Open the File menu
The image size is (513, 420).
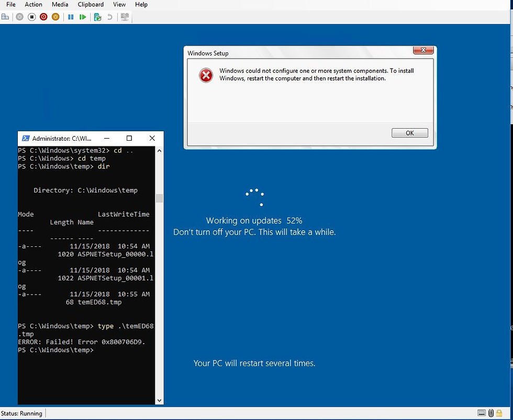pos(11,5)
